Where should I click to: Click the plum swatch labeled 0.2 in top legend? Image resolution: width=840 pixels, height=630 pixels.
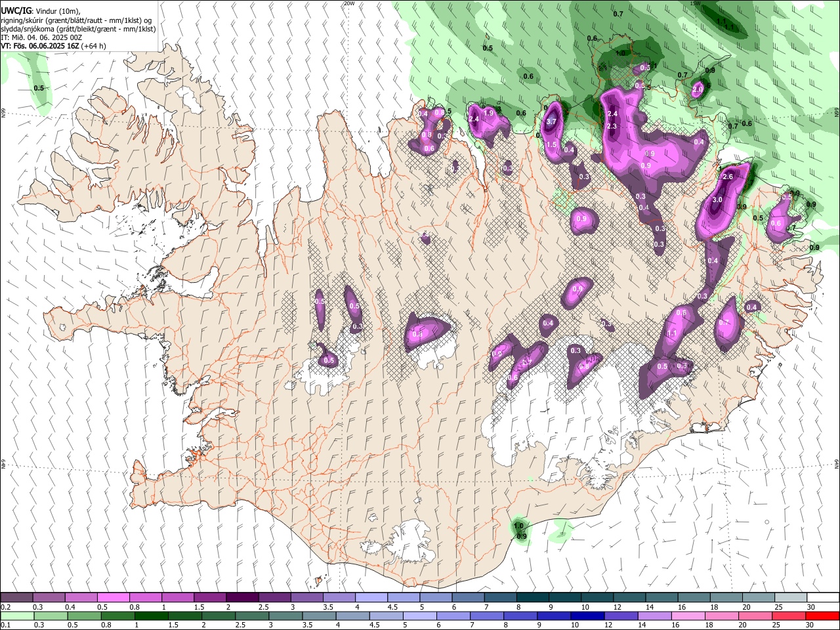click(16, 598)
